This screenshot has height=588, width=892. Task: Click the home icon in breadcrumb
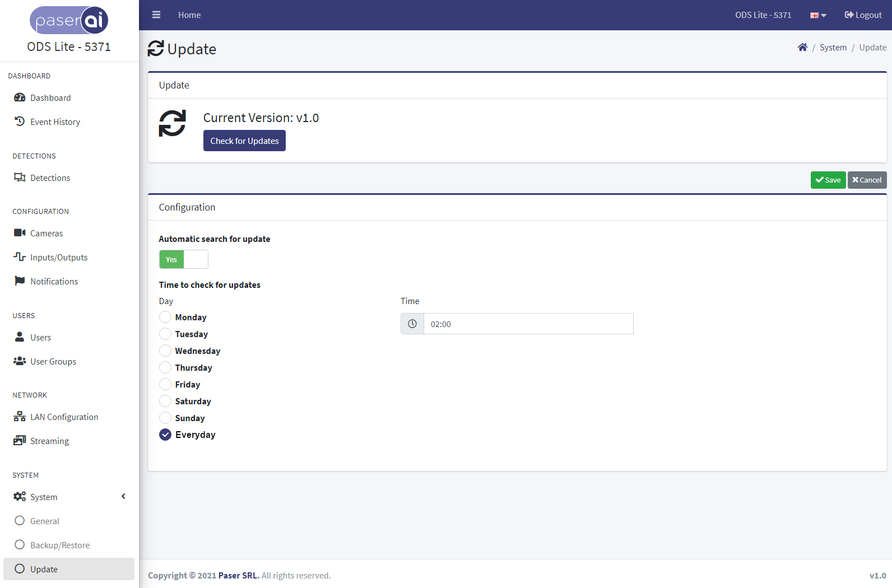[802, 48]
